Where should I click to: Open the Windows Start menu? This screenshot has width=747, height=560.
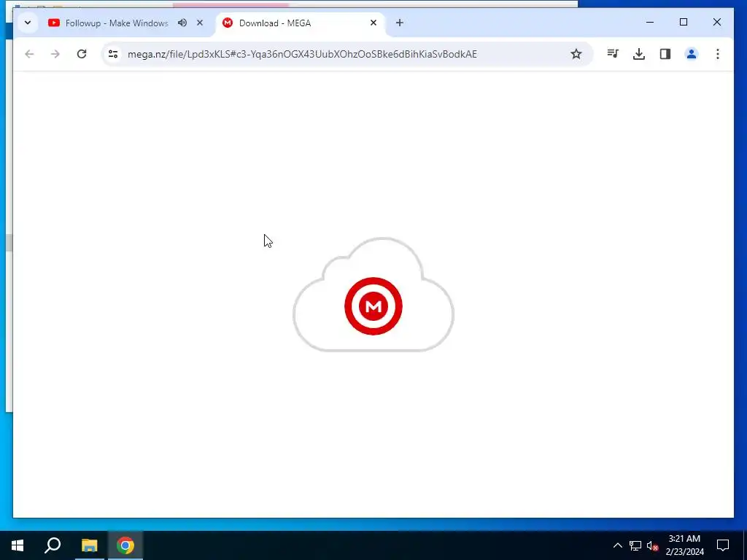18,545
